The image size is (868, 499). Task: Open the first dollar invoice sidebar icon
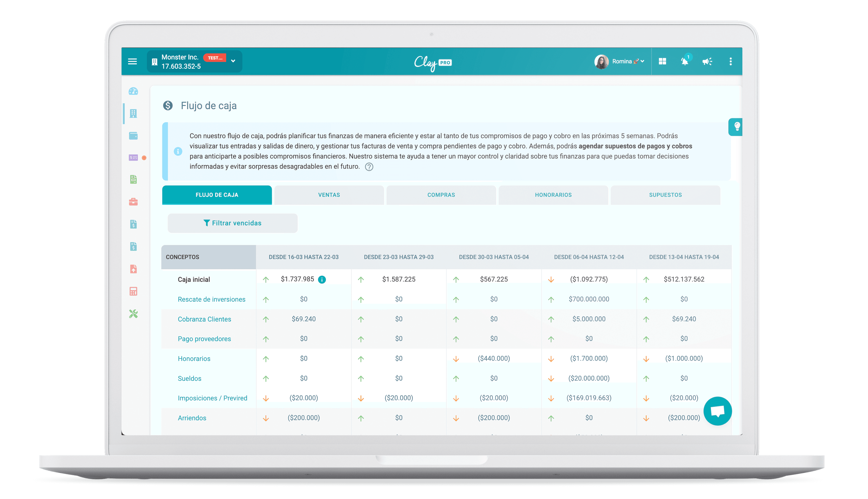point(133,224)
